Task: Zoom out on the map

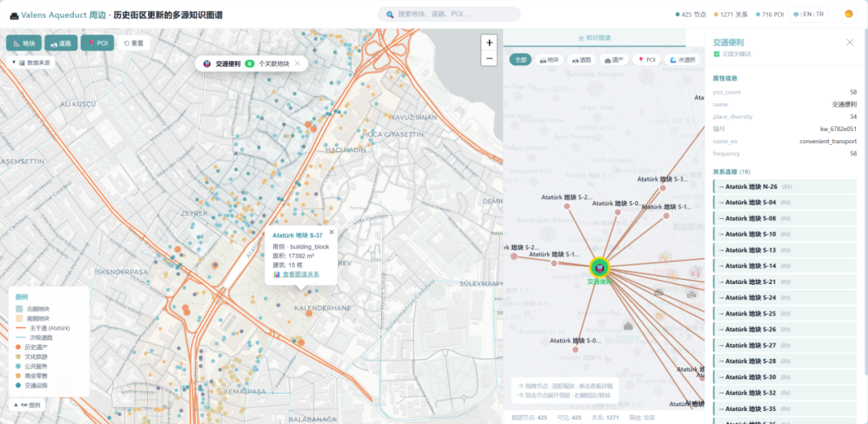Action: (x=489, y=58)
